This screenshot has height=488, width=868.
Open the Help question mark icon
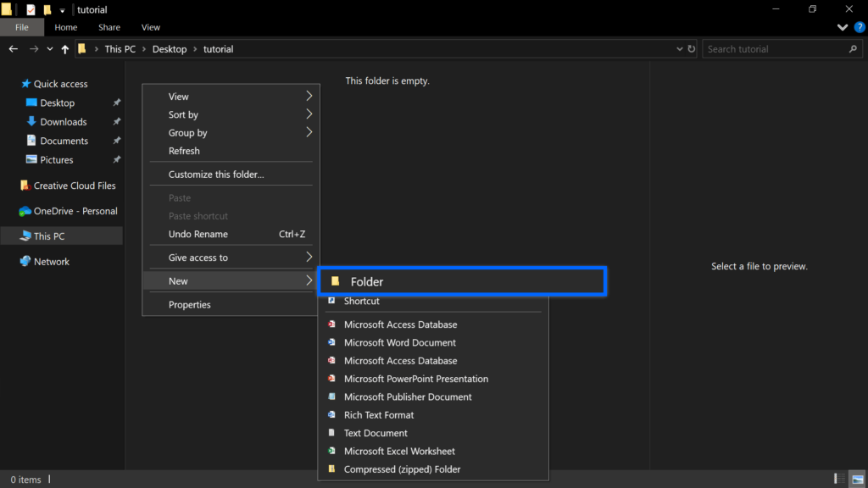coord(860,27)
